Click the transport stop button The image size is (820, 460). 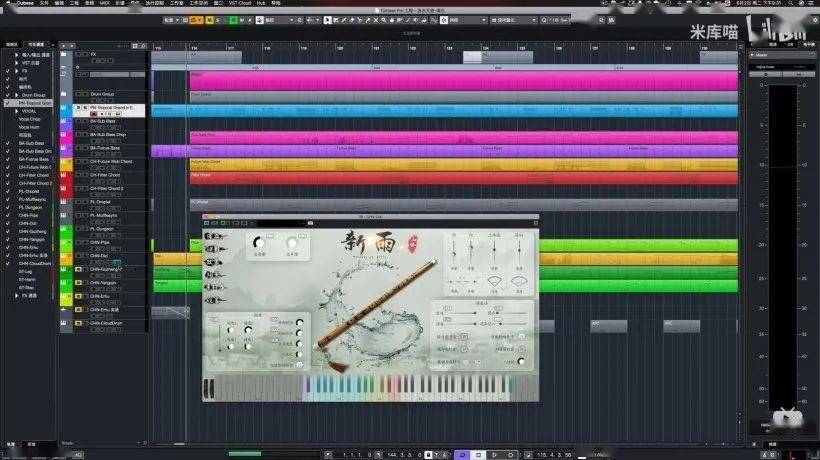[x=478, y=455]
